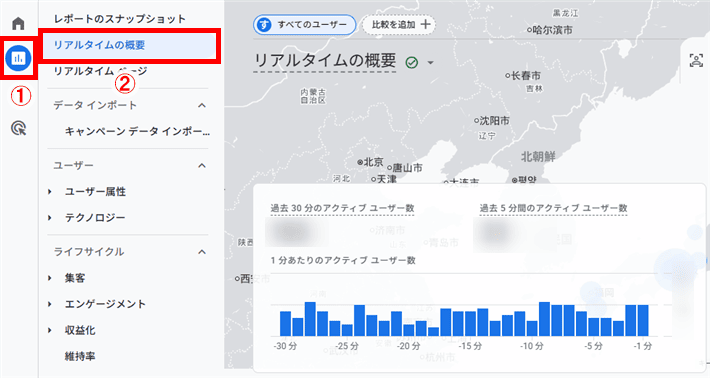Viewport: 710px width, 378px height.
Task: Expand テクノロジー tree item
Action: (49, 218)
